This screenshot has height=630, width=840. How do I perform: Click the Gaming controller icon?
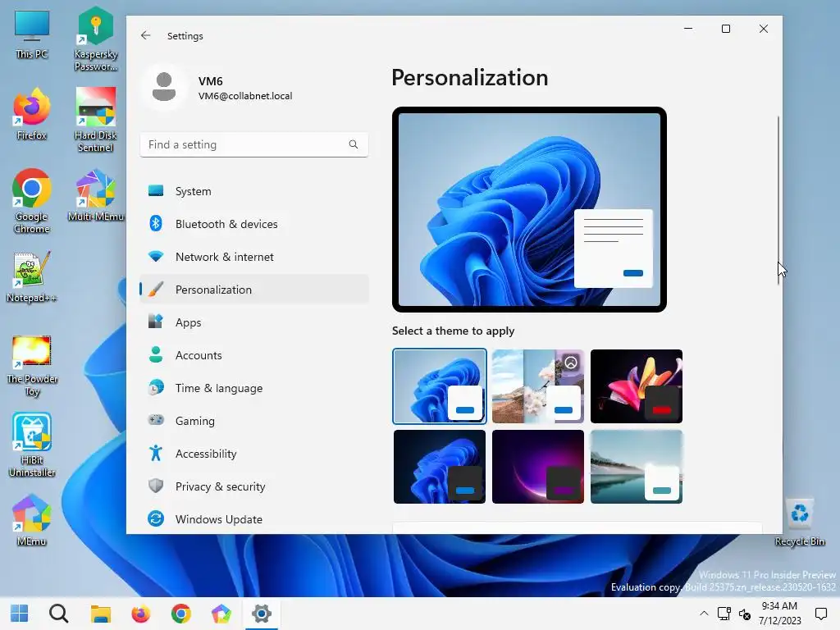tap(156, 420)
